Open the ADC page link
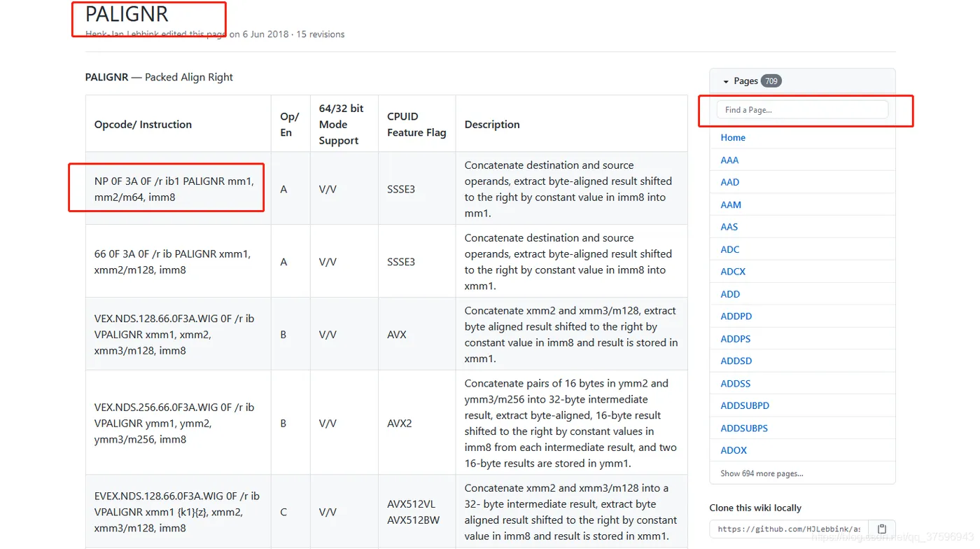Viewport: 980px width, 549px height. click(730, 249)
